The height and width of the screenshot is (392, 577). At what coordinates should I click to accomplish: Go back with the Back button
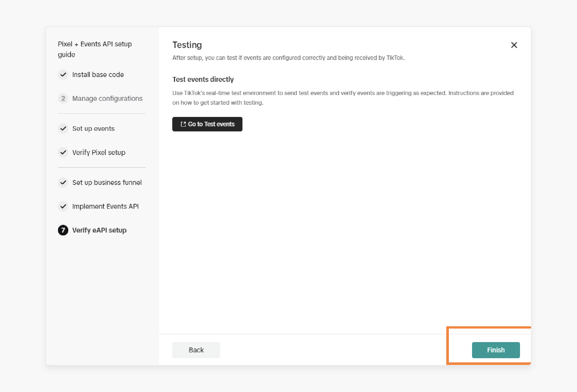coord(196,350)
